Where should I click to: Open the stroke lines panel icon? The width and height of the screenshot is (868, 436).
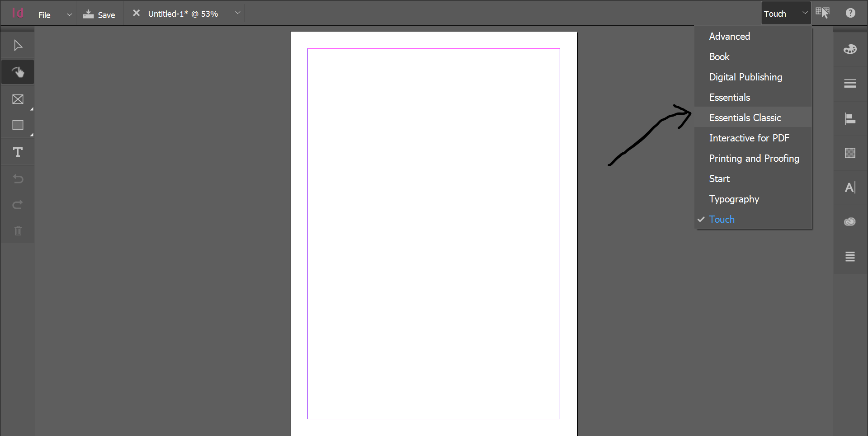point(850,84)
